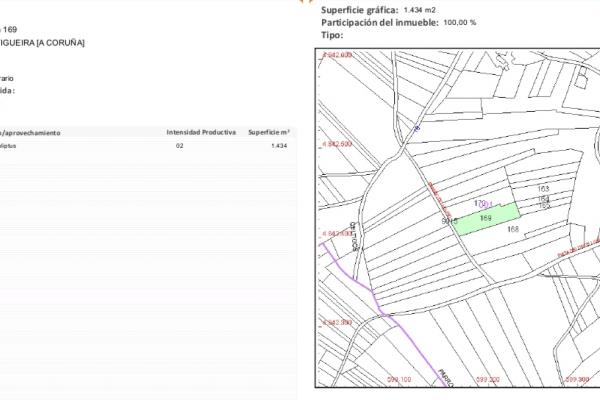Image resolution: width=600 pixels, height=400 pixels.
Task: Select the aprovechamiento column header
Action: click(x=32, y=132)
